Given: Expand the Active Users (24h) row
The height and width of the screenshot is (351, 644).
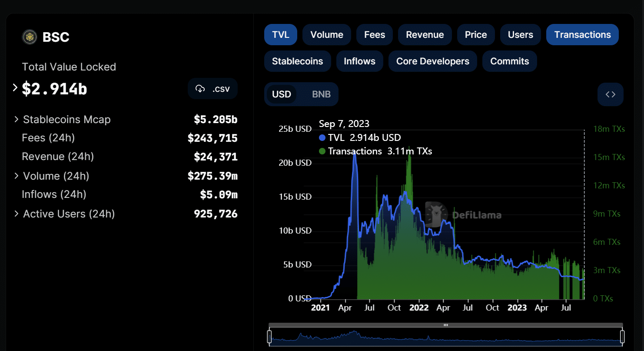Looking at the screenshot, I should click(17, 214).
